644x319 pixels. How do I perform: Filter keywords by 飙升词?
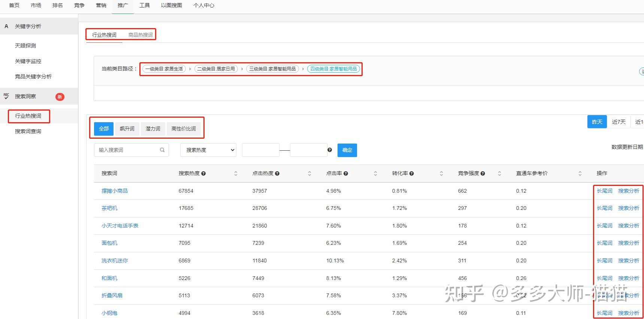click(x=127, y=129)
